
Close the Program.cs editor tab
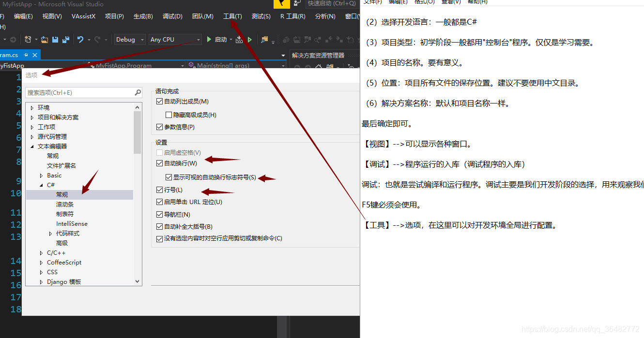point(35,55)
